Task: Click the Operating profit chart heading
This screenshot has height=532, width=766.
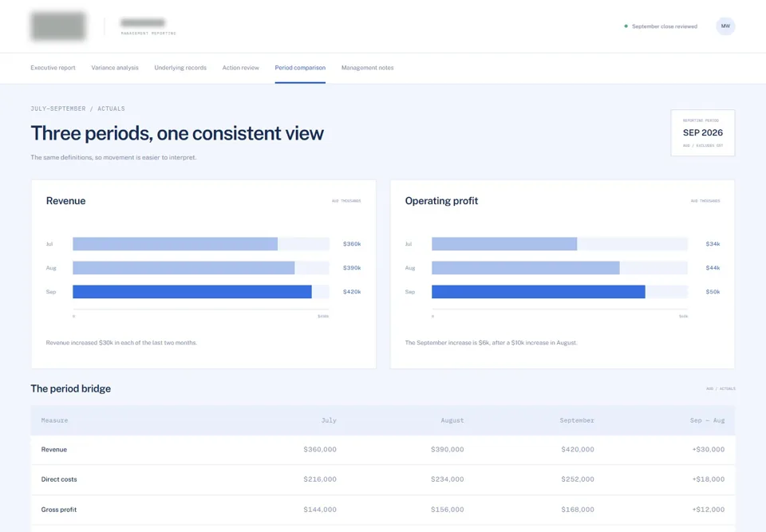Action: coord(441,201)
